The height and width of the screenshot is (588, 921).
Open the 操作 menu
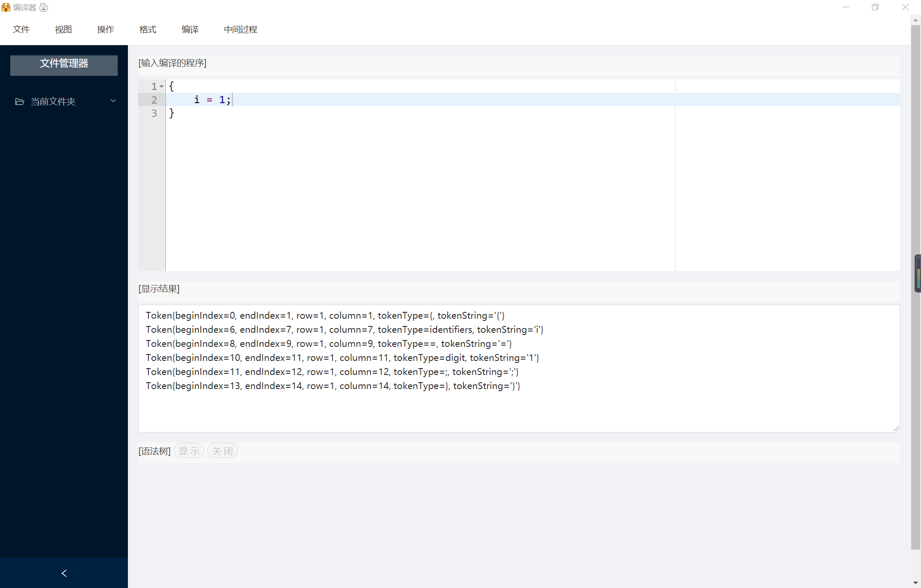(x=106, y=29)
